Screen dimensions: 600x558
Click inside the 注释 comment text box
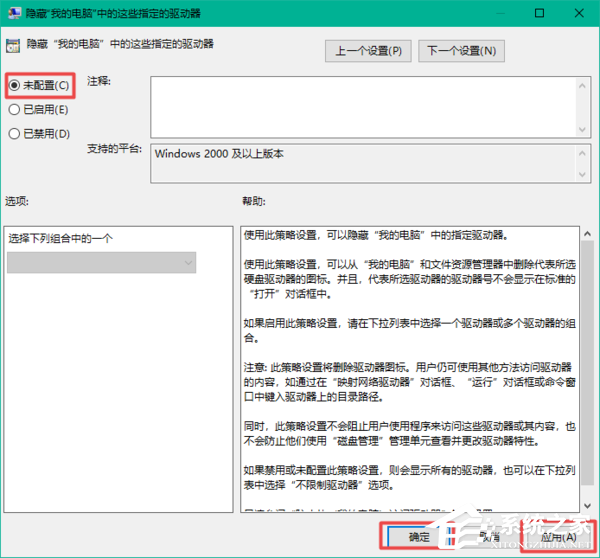tap(360, 104)
